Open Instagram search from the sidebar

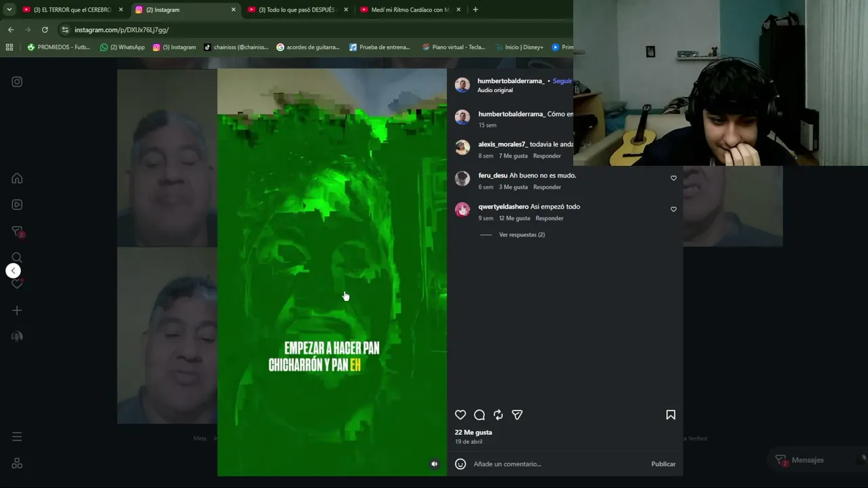click(x=17, y=258)
